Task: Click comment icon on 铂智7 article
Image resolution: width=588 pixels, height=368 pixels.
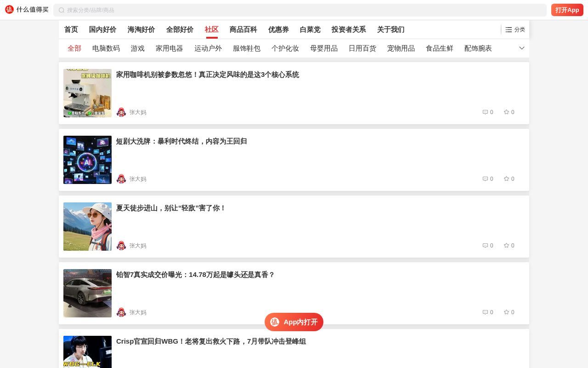Action: [485, 312]
